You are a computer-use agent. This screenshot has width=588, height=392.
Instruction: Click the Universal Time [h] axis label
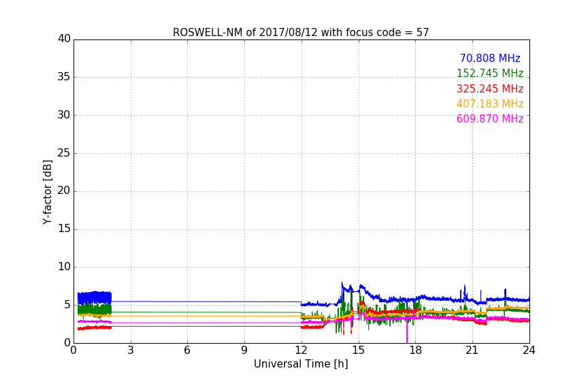click(x=301, y=364)
